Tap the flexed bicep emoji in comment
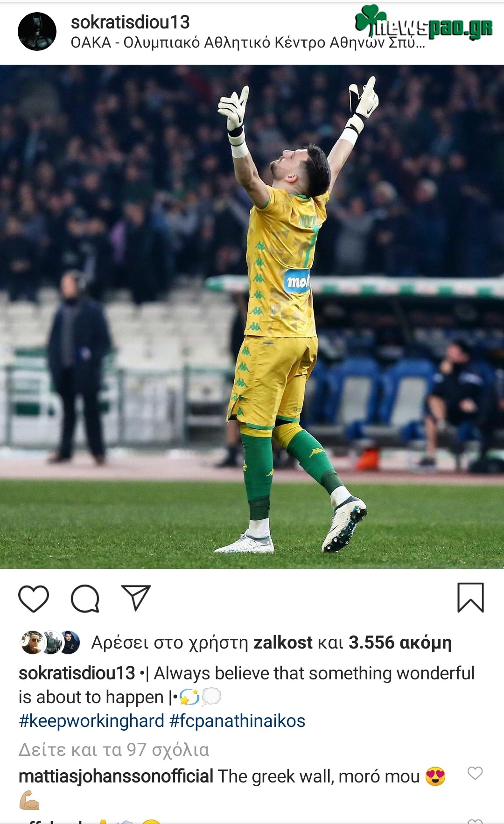504x824 pixels. (29, 800)
